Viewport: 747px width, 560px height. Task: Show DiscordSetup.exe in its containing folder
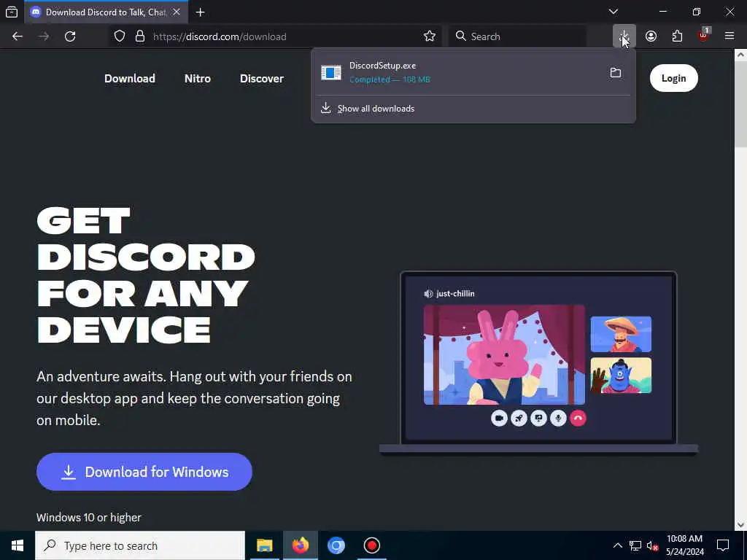tap(616, 73)
